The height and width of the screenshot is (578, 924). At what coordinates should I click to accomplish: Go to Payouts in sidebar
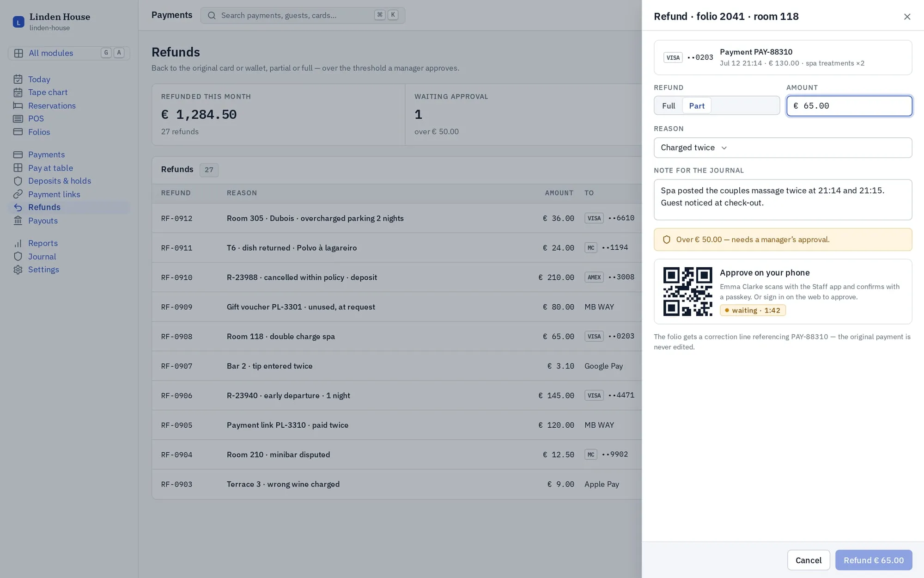[68, 221]
